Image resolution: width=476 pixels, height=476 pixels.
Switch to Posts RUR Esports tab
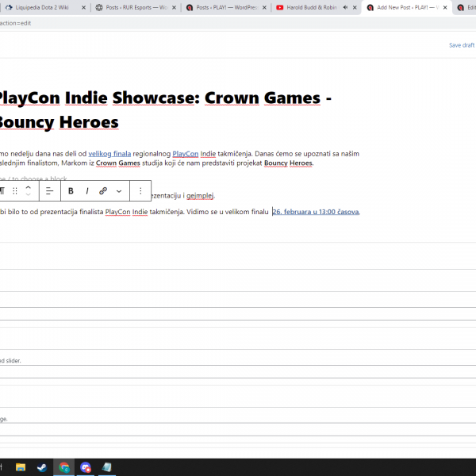tap(136, 7)
